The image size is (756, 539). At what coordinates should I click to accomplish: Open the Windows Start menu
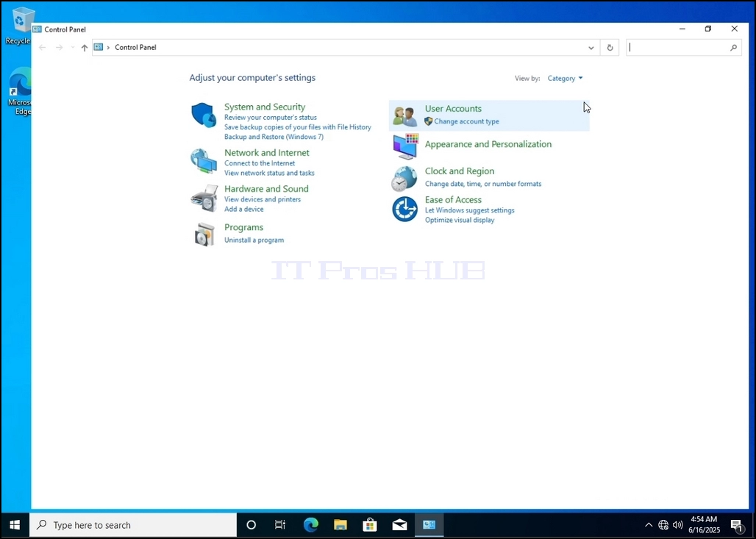(x=15, y=525)
